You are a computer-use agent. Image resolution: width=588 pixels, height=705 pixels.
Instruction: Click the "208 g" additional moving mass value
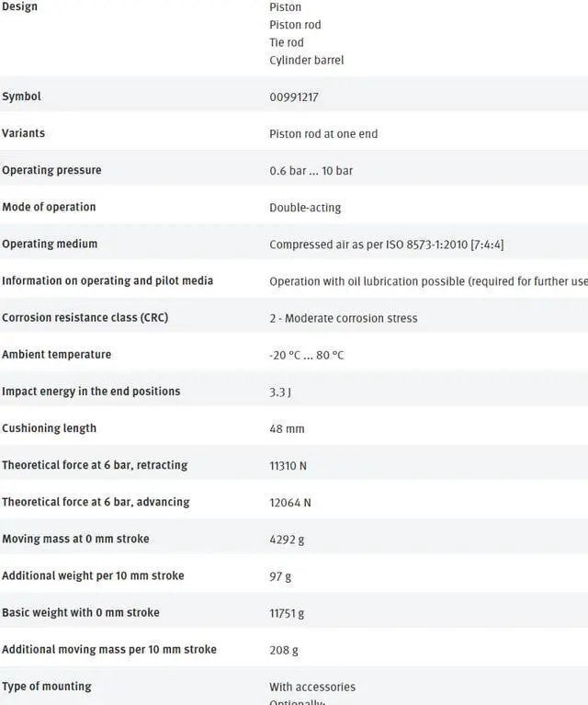pos(284,650)
